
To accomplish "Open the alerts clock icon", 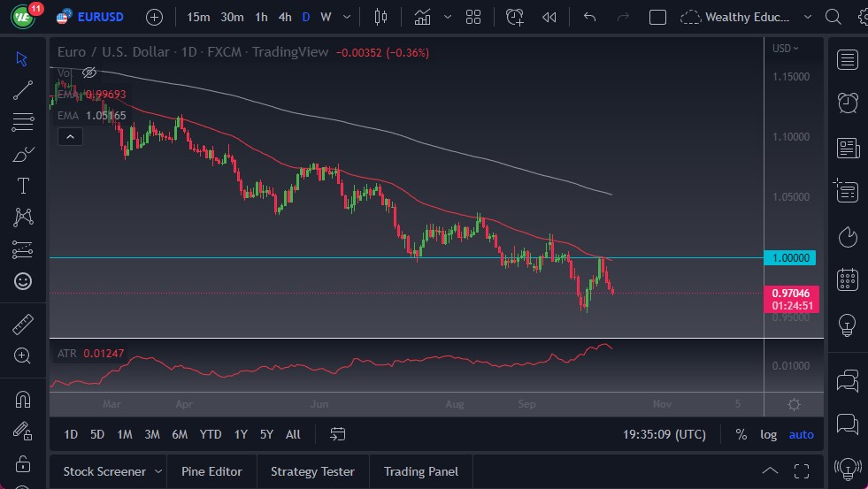I will tap(847, 102).
